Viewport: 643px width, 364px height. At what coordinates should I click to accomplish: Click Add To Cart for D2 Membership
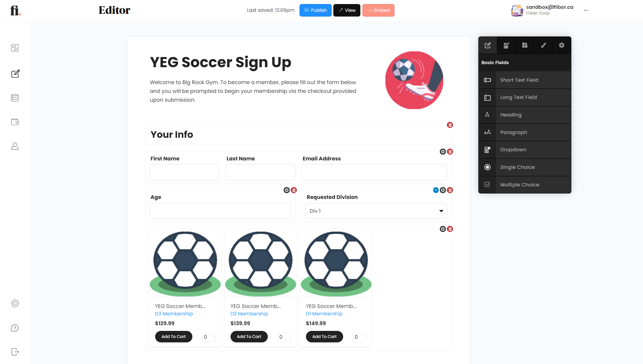[x=249, y=337]
